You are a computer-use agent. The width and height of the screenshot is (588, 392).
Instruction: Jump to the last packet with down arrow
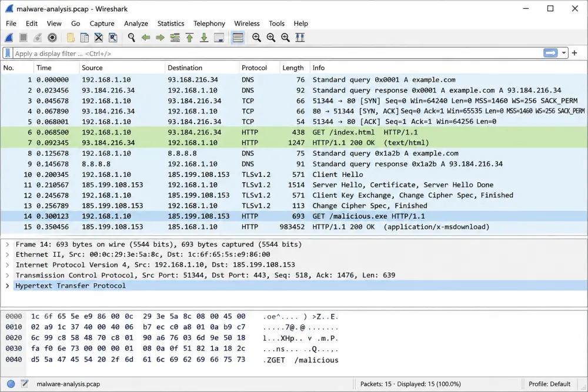coord(204,38)
